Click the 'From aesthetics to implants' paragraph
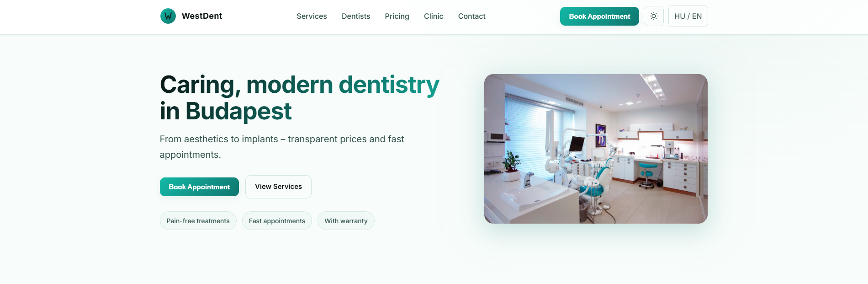 tap(282, 147)
